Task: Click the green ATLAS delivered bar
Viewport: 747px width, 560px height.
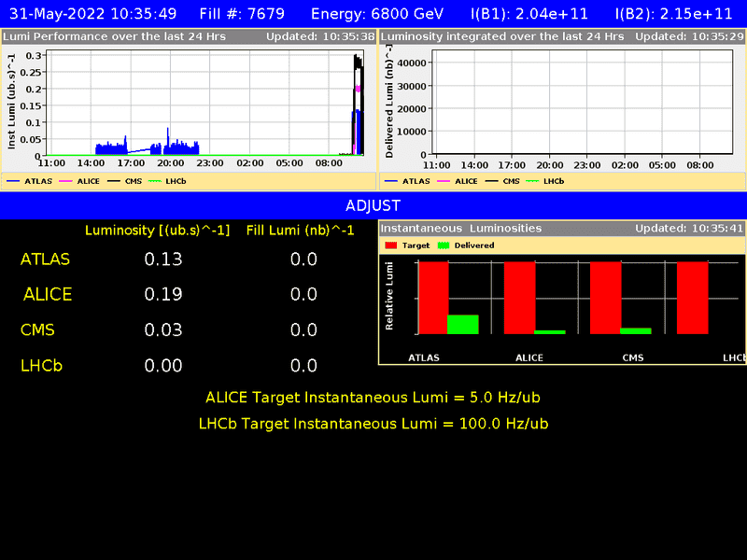Action: pos(463,324)
